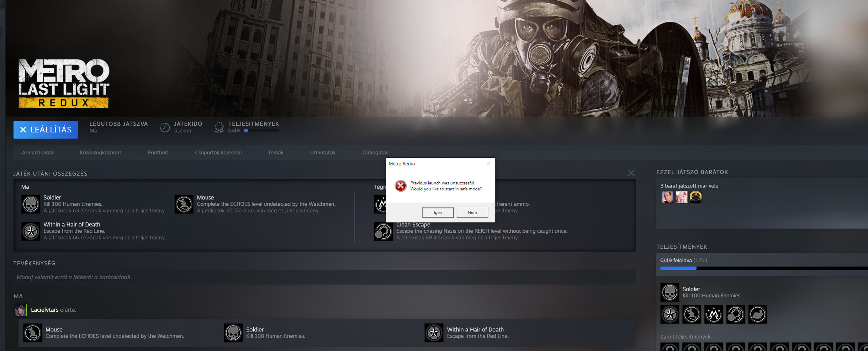Viewport: 868px width, 351px height.
Task: Click the Within a Hair of Death activity icon
Action: [x=434, y=333]
